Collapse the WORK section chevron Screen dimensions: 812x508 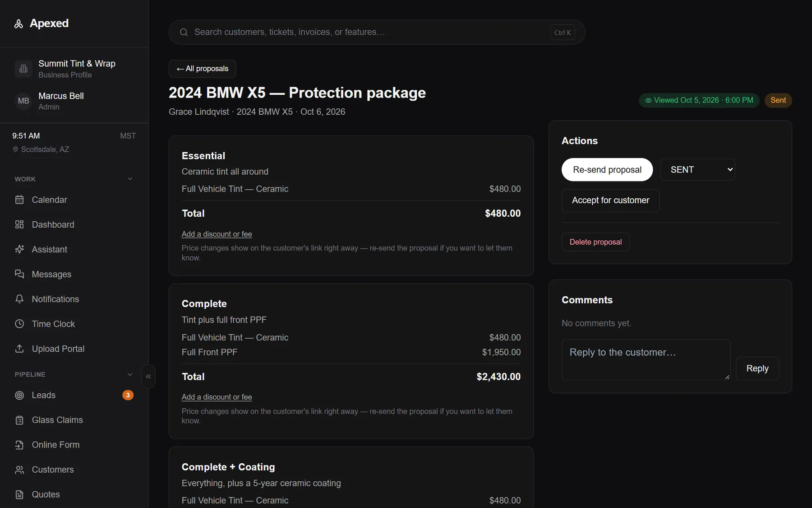coord(130,179)
